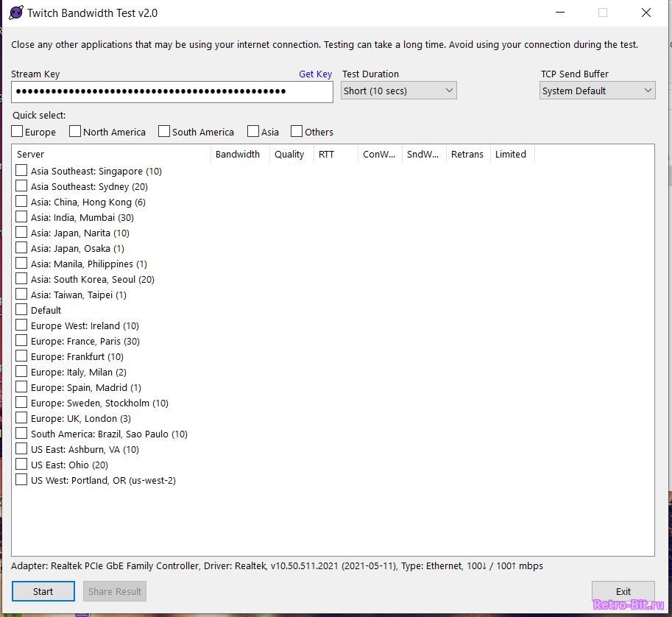Open the TCP Send Buffer dropdown
672x617 pixels.
click(596, 90)
